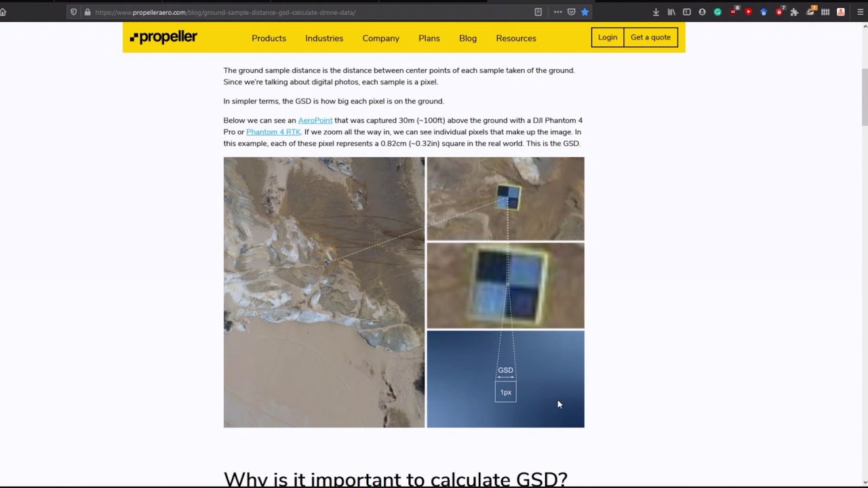Open the Products menu
The height and width of the screenshot is (488, 868).
[269, 38]
